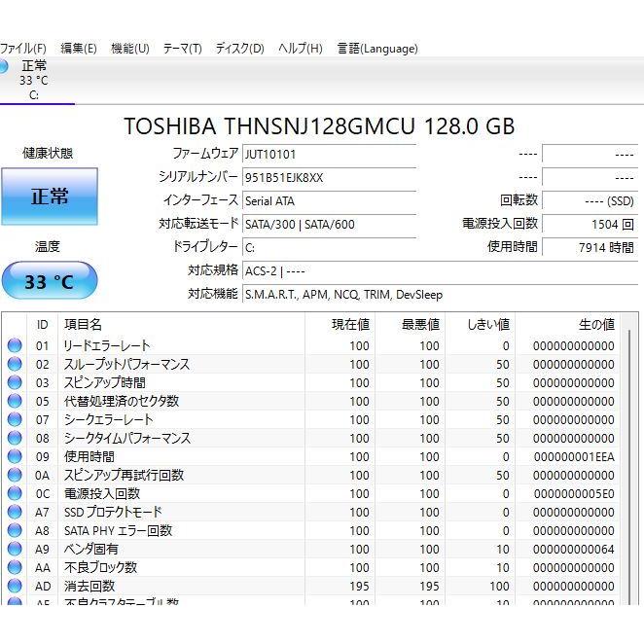The image size is (644, 644).
Task: Click status icon for 03 スピンアップ時間
Action: (x=15, y=382)
